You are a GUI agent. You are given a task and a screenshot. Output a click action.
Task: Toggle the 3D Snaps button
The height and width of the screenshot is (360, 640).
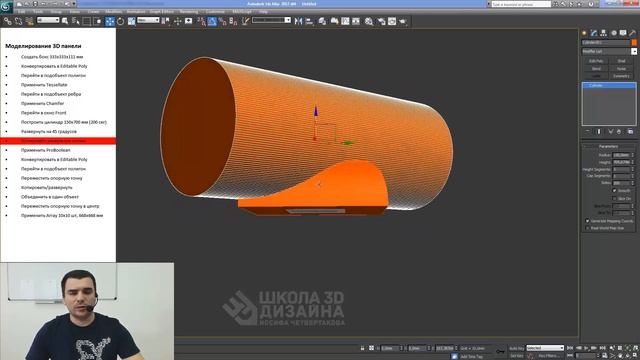(201, 21)
